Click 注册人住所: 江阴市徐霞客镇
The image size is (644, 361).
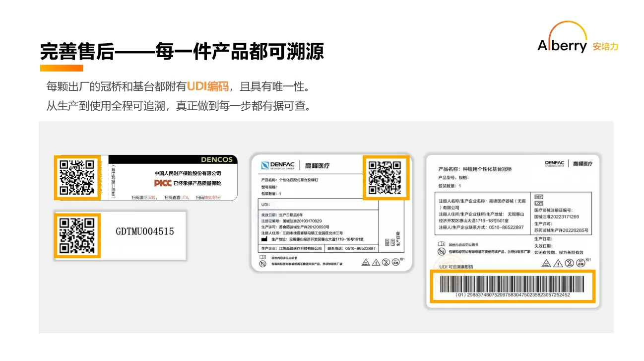(x=302, y=233)
